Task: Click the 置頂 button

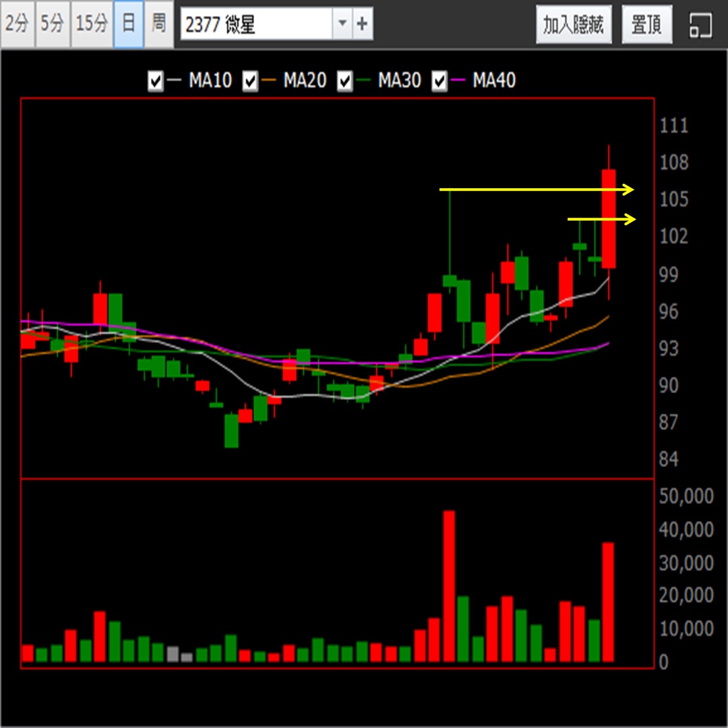Action: pos(646,24)
